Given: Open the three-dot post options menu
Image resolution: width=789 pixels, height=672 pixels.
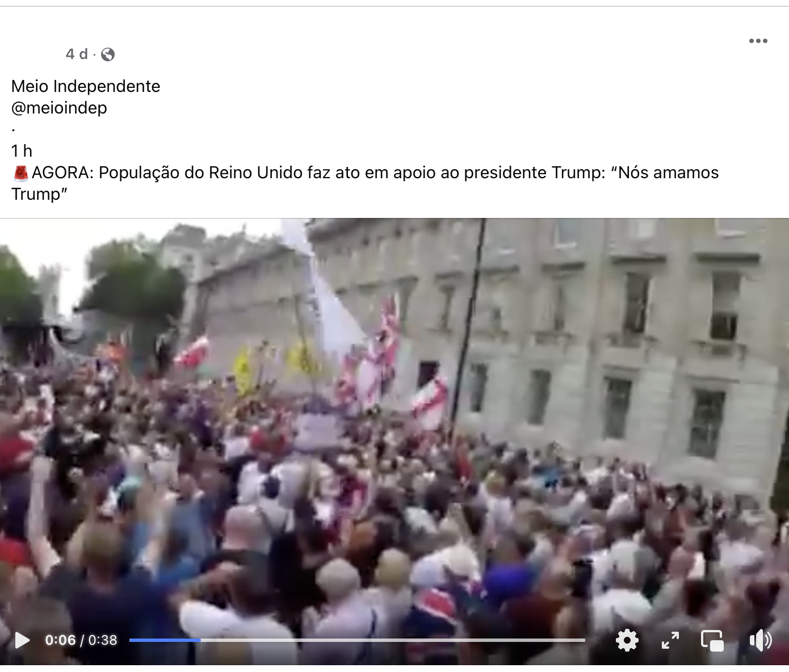Looking at the screenshot, I should 758,41.
